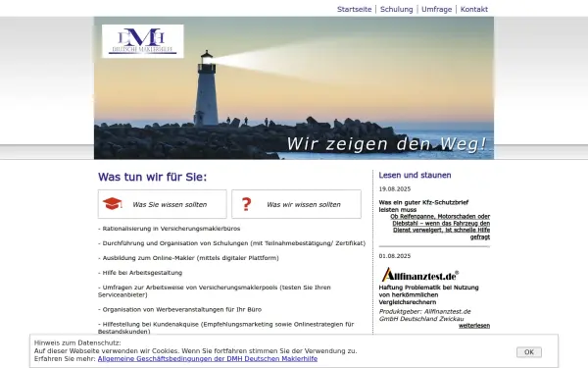
Task: Click the DMH Deutsche Maklerhilfe logo
Action: point(142,41)
